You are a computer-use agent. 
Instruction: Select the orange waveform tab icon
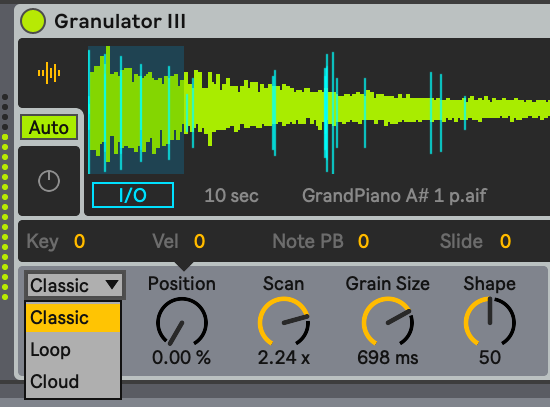pos(49,73)
